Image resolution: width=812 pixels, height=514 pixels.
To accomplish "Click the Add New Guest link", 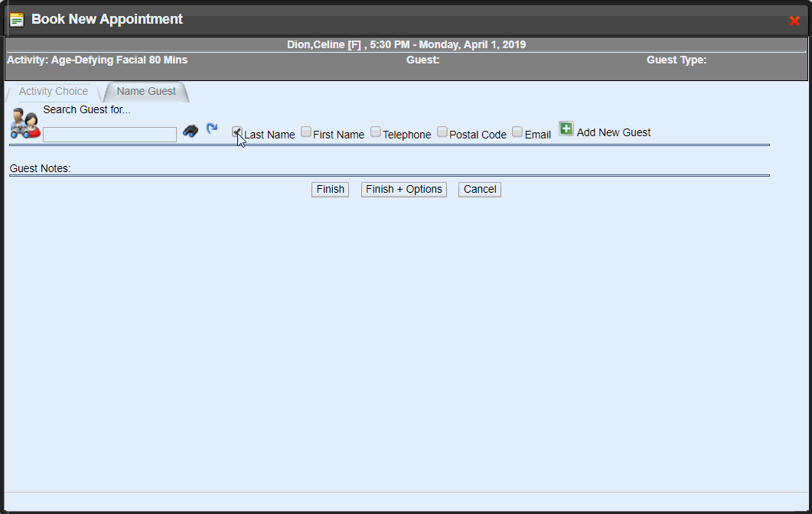I will point(613,132).
